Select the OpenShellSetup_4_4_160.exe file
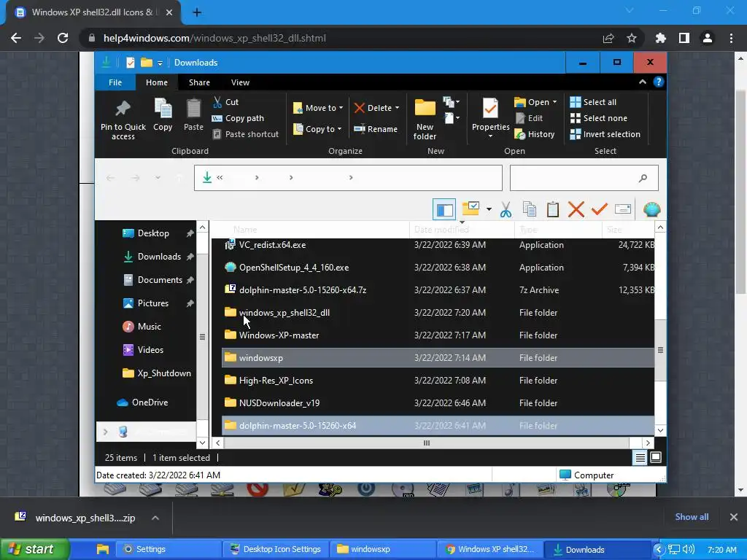The height and width of the screenshot is (560, 747). [438, 268]
